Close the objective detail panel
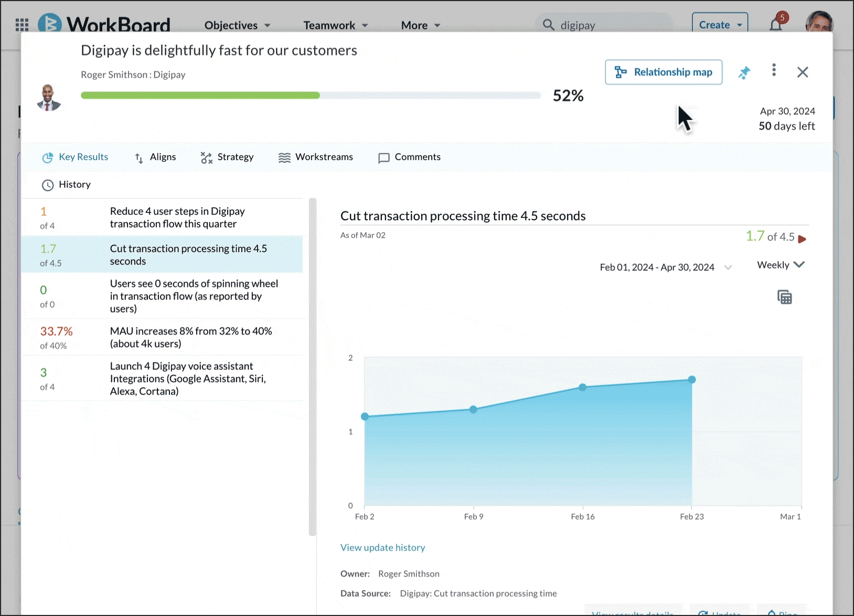854x616 pixels. pyautogui.click(x=803, y=72)
